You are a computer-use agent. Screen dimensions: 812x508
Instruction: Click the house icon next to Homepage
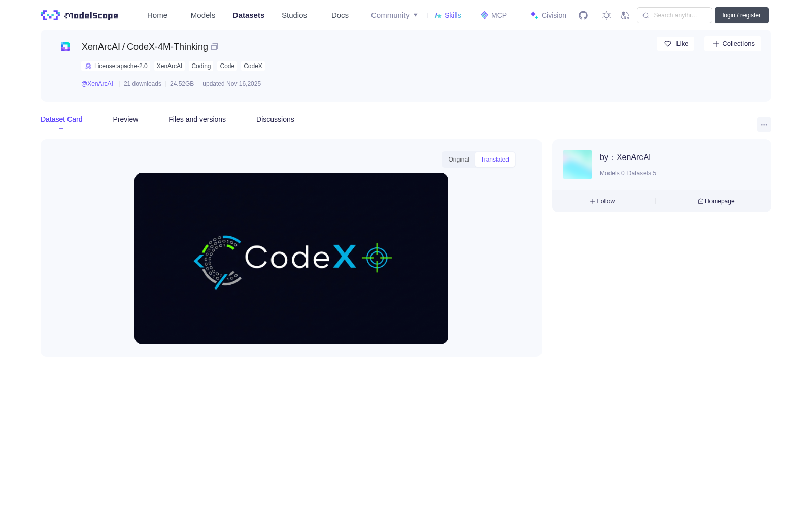(701, 201)
